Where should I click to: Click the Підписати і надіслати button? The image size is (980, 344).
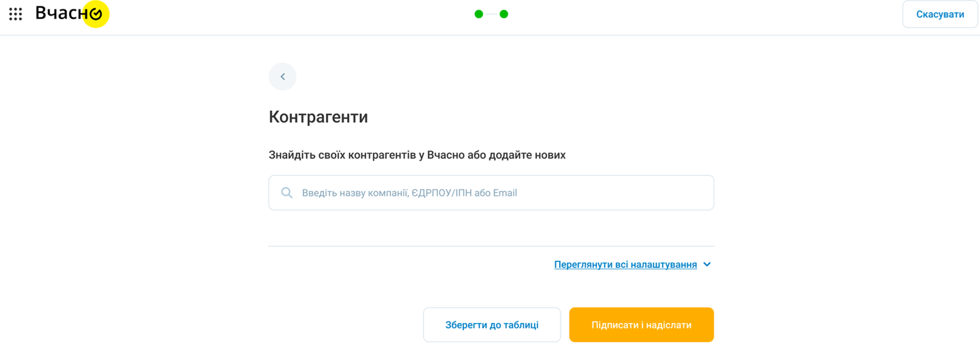click(641, 325)
